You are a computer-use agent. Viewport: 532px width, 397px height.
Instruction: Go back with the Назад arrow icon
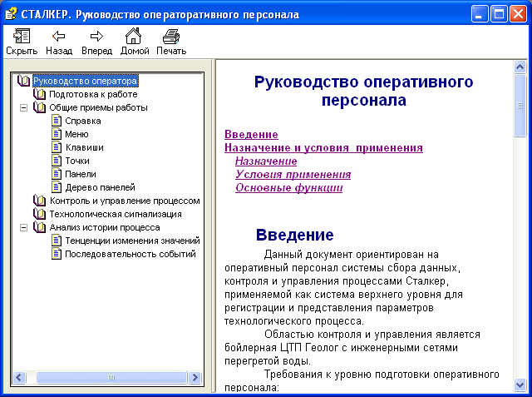point(59,36)
